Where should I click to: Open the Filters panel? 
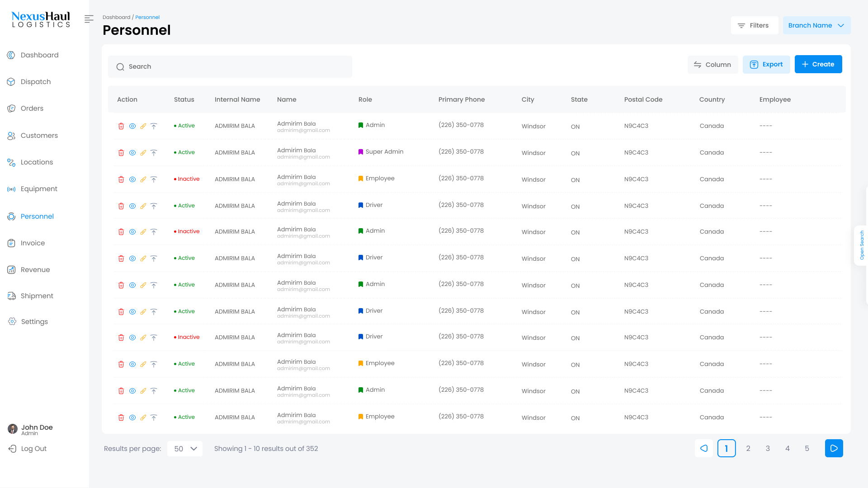[x=754, y=25]
